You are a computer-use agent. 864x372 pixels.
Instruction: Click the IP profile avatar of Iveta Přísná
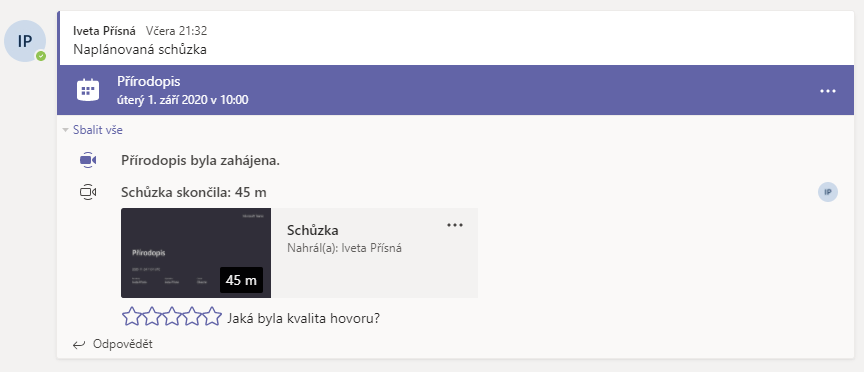click(25, 41)
